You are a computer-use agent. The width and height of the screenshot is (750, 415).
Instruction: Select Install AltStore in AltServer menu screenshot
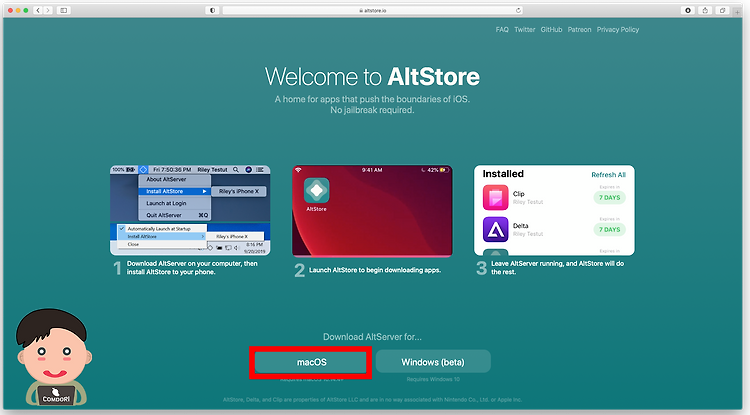(x=175, y=191)
